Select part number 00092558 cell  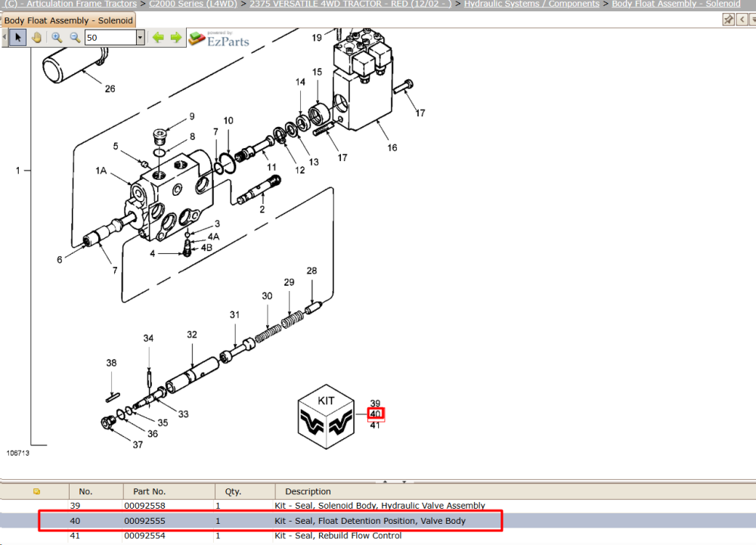pyautogui.click(x=144, y=506)
